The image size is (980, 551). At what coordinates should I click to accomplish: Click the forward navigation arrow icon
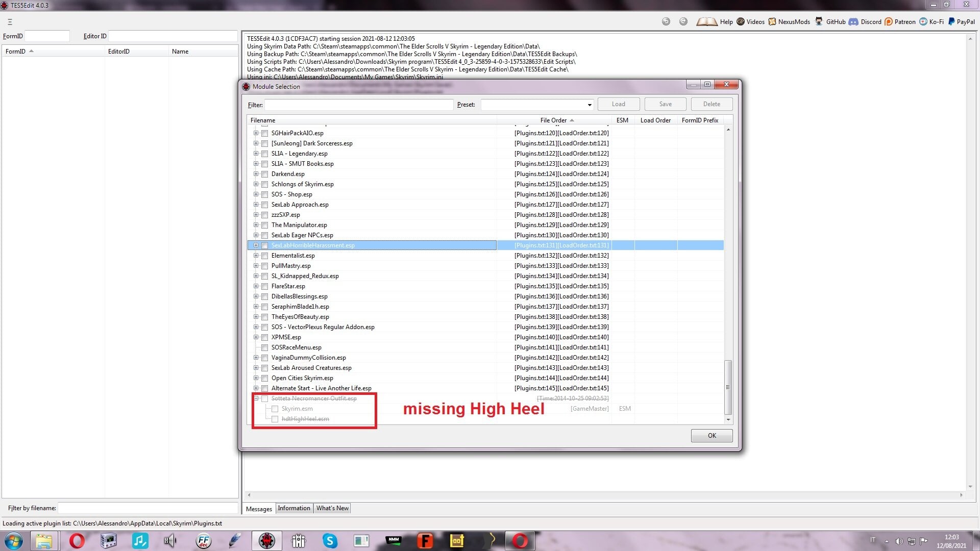pos(683,21)
